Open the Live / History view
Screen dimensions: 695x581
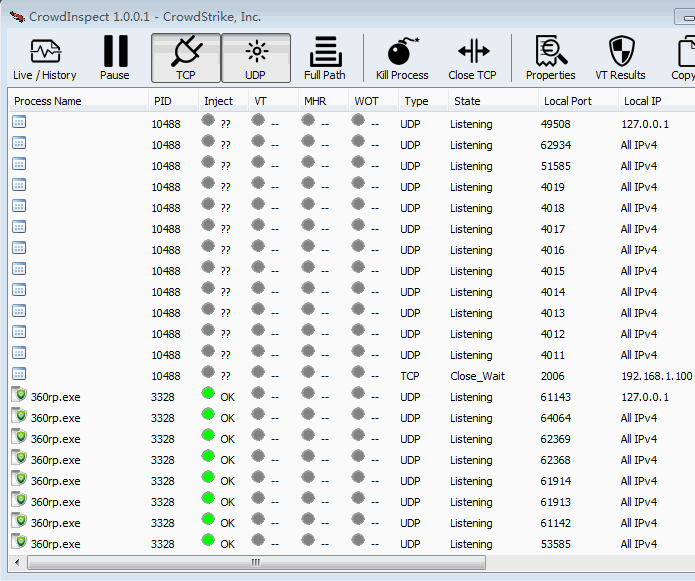coord(45,58)
